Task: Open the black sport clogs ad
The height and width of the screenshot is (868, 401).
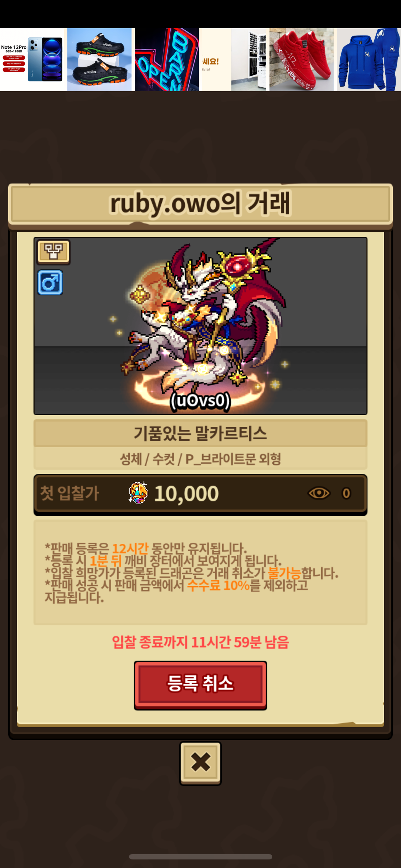Action: pos(99,60)
